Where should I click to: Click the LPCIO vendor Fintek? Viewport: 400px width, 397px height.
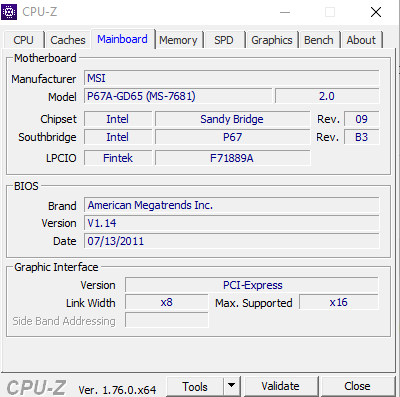coord(118,158)
